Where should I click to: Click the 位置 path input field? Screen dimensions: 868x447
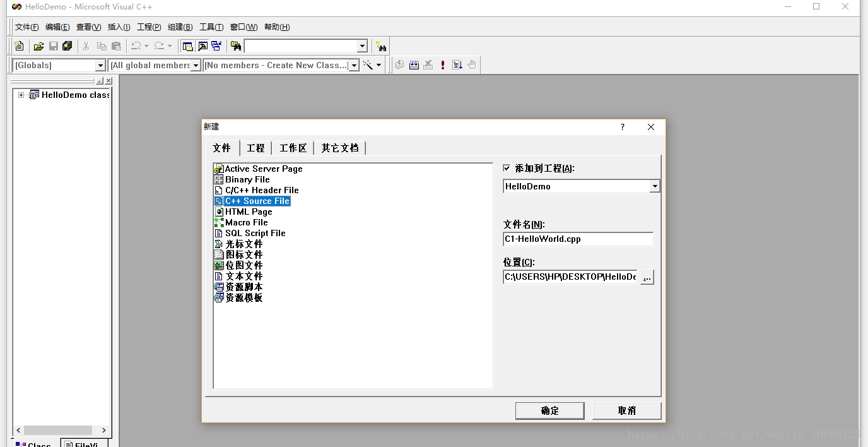570,277
